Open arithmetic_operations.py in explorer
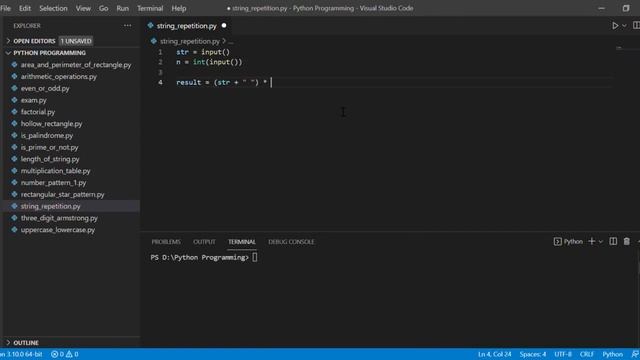This screenshot has width=640, height=360. (59, 77)
